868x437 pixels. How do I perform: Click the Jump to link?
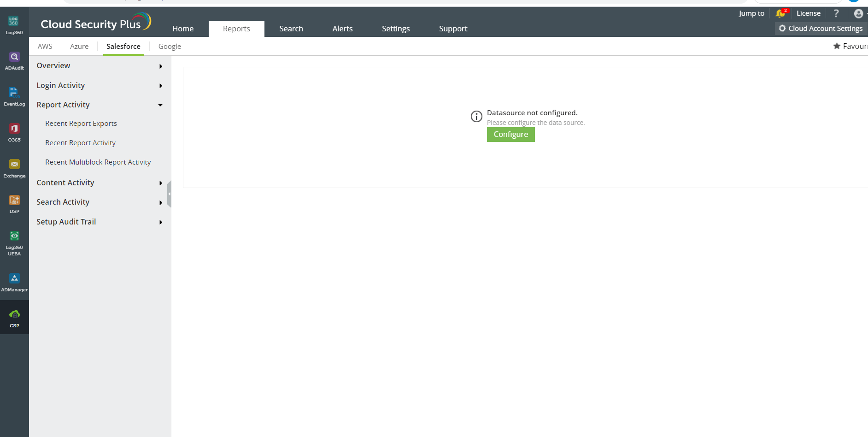pos(751,13)
